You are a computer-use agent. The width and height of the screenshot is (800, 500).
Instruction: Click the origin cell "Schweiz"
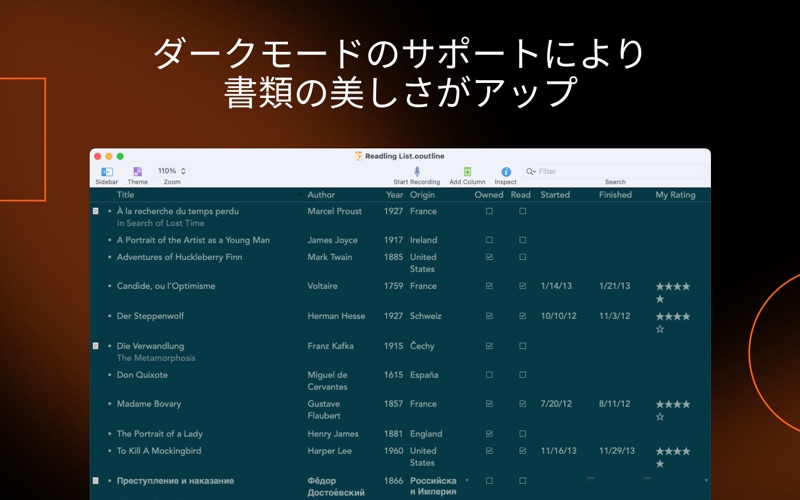(x=426, y=316)
